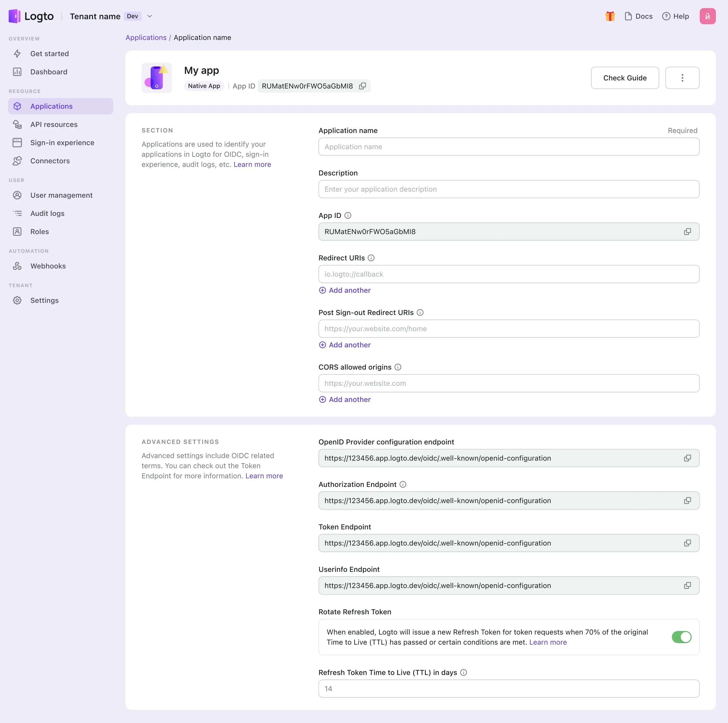
Task: Copy the App ID value
Action: tap(688, 231)
